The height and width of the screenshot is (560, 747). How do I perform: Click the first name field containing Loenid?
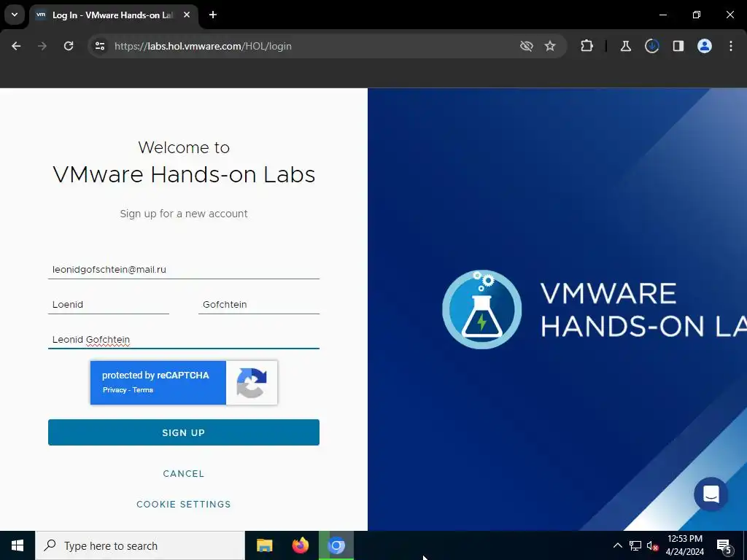point(109,305)
